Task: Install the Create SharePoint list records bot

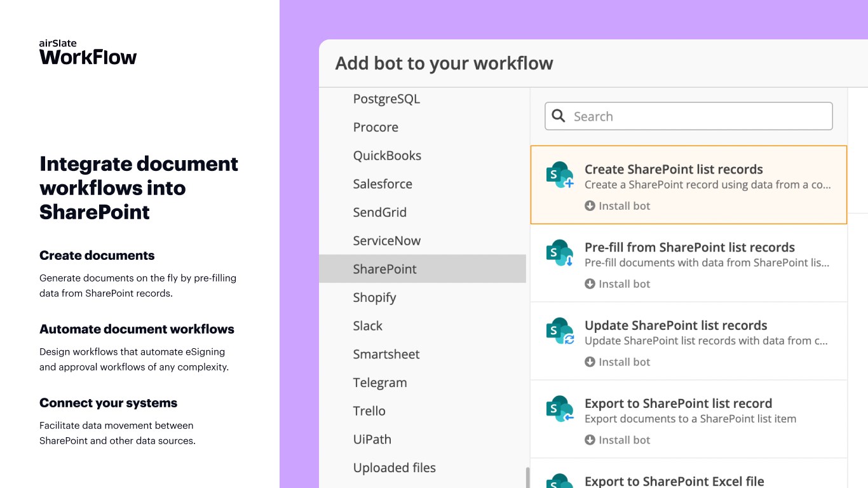Action: pyautogui.click(x=618, y=206)
